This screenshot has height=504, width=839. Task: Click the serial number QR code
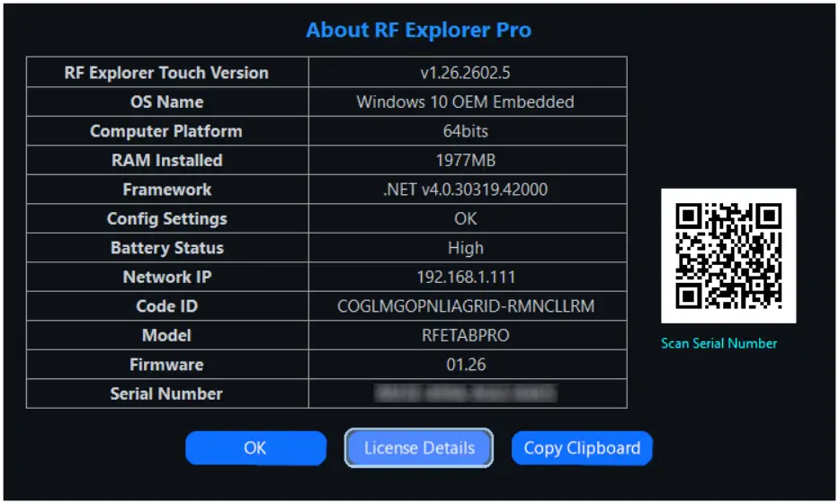[728, 256]
